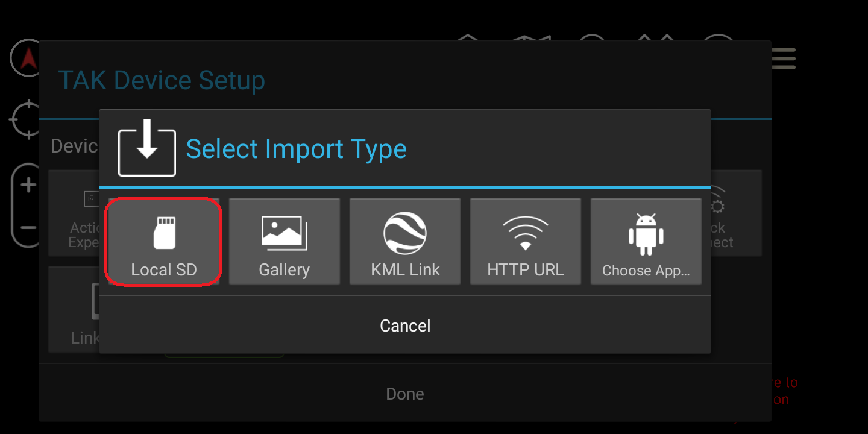868x434 pixels.
Task: Open the Choose App import option
Action: tap(646, 241)
